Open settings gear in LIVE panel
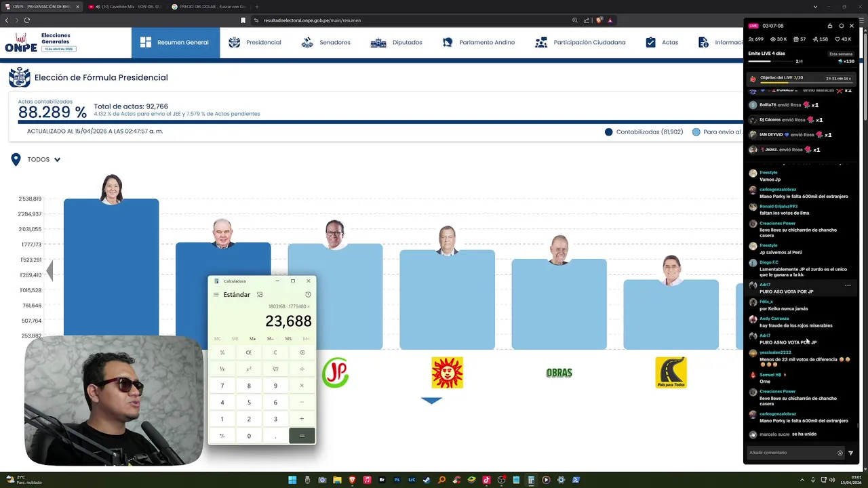The image size is (868, 488). [842, 26]
